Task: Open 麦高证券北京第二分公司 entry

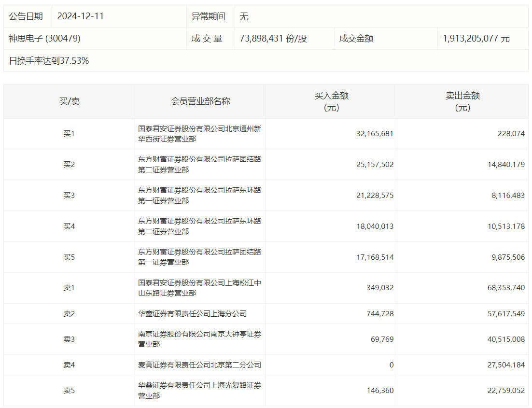Action: point(199,365)
